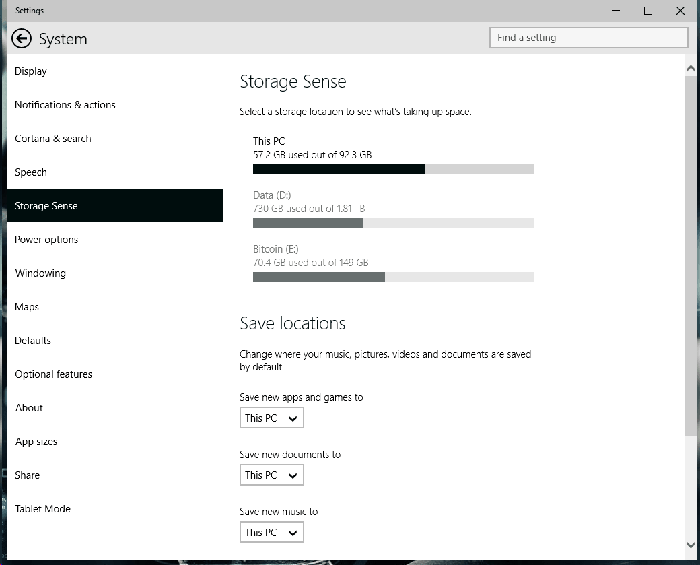Select This PC storage usage bar
The width and height of the screenshot is (700, 565).
[x=393, y=169]
